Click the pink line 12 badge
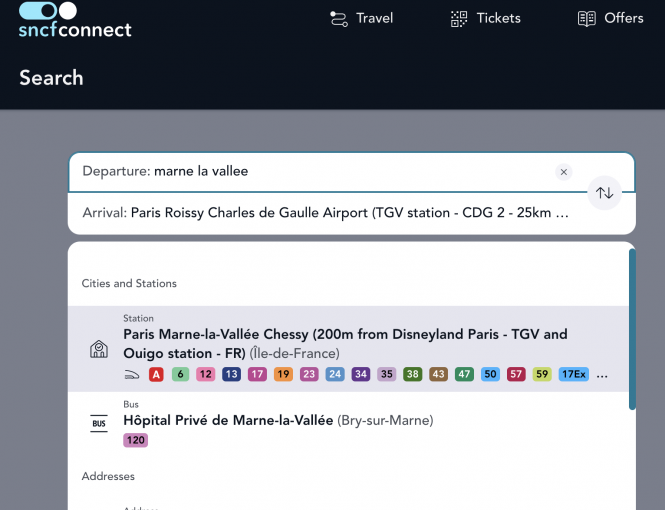 206,374
